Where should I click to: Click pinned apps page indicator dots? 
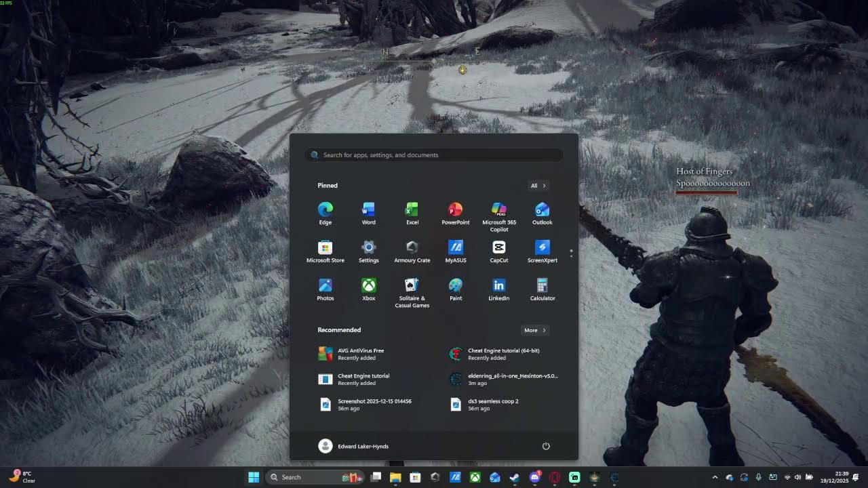(x=571, y=253)
